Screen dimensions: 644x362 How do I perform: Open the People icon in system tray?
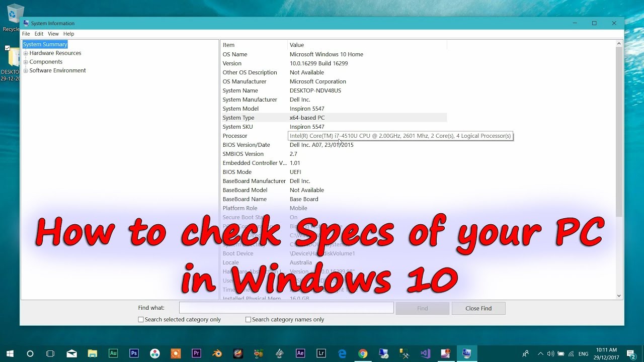point(526,353)
